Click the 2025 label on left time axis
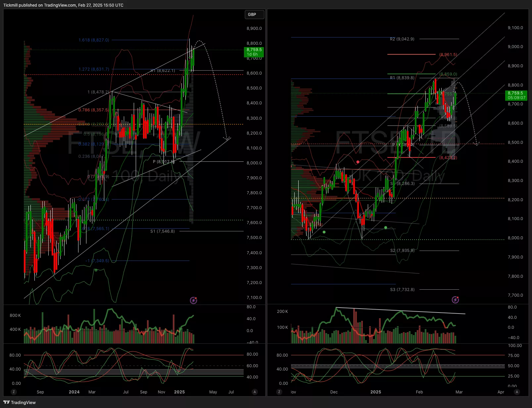532x408 pixels. click(179, 392)
